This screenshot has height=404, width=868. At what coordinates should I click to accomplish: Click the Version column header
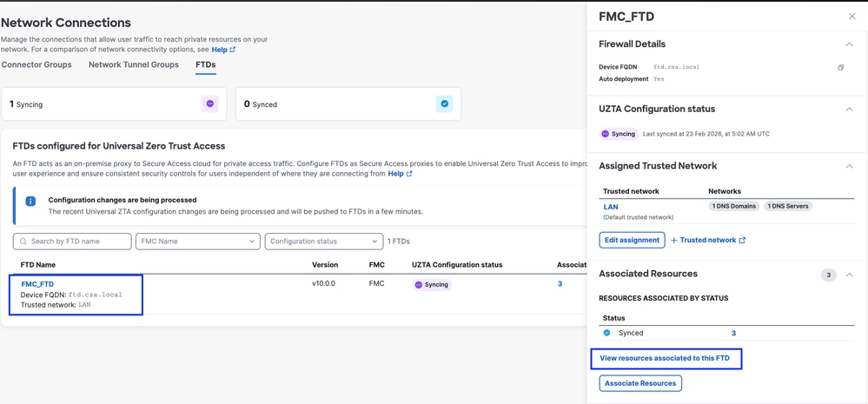(325, 264)
